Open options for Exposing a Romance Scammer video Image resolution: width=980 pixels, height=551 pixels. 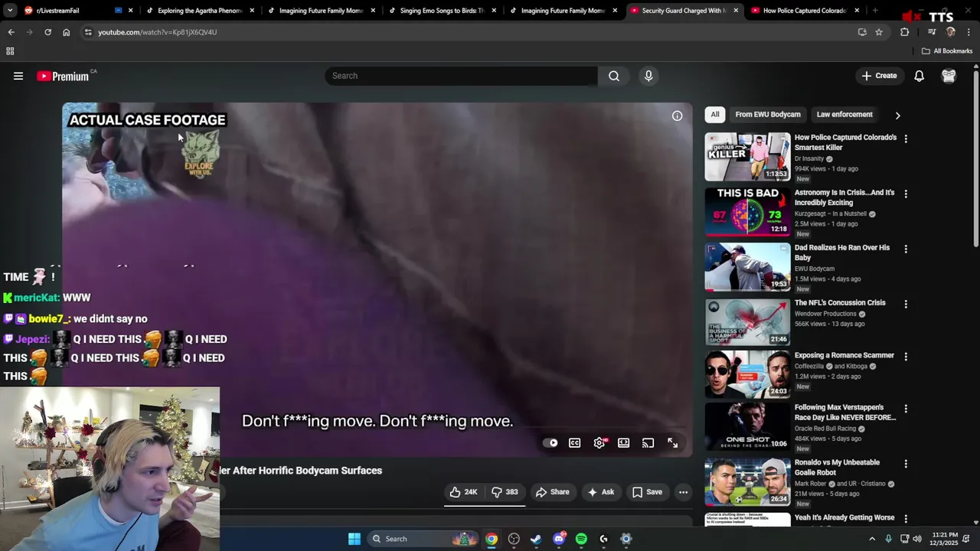906,357
